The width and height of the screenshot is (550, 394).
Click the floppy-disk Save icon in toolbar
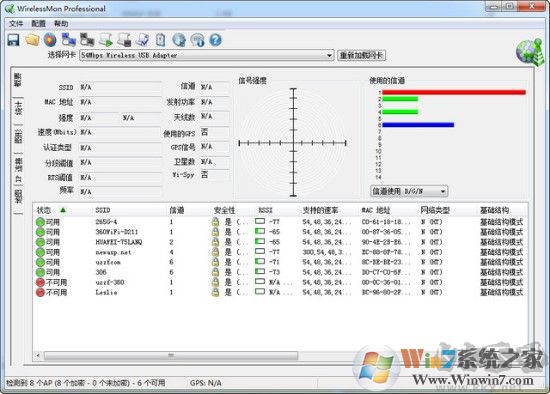coord(14,40)
